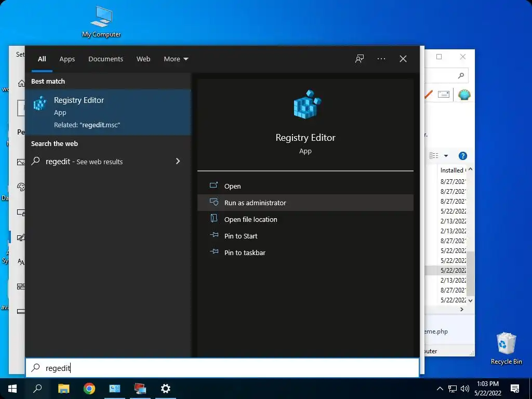This screenshot has height=399, width=532.
Task: Maximize the background window
Action: pyautogui.click(x=439, y=57)
